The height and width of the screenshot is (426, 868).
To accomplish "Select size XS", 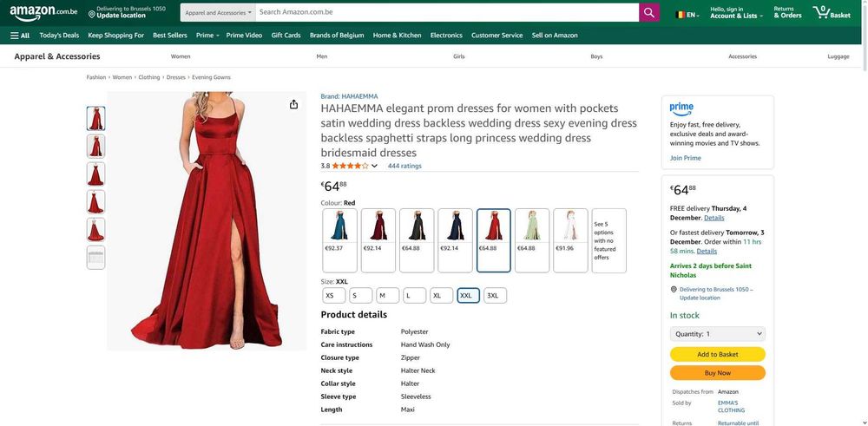I will coord(334,296).
